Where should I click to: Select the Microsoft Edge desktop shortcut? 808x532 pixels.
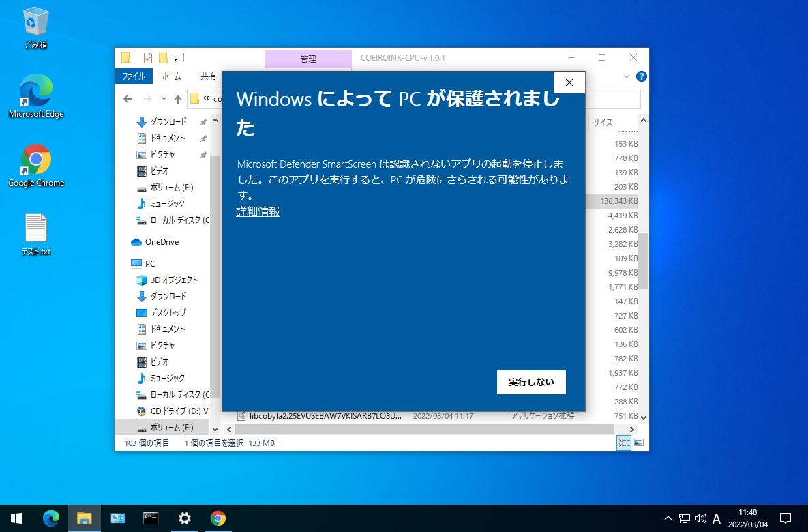click(35, 96)
